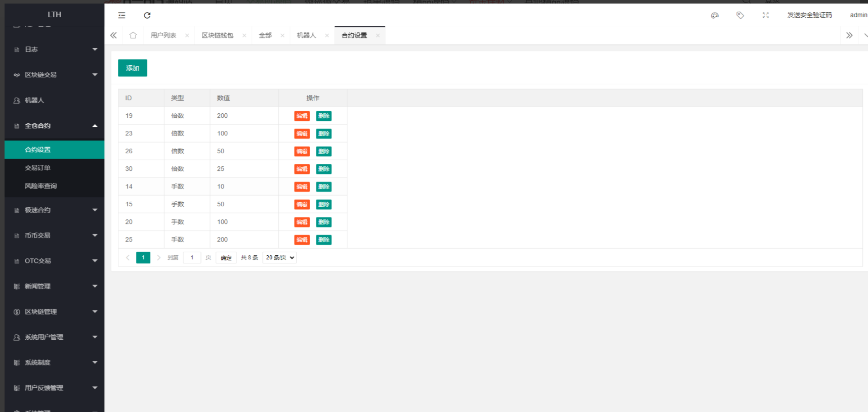Toggle the sidebar collapse menu icon

121,15
